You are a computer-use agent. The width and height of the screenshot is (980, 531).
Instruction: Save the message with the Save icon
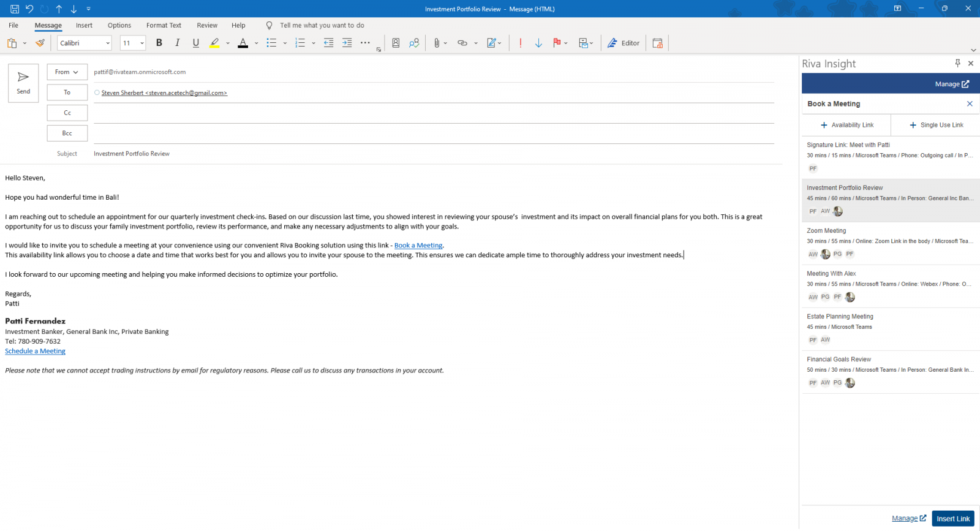[15, 9]
